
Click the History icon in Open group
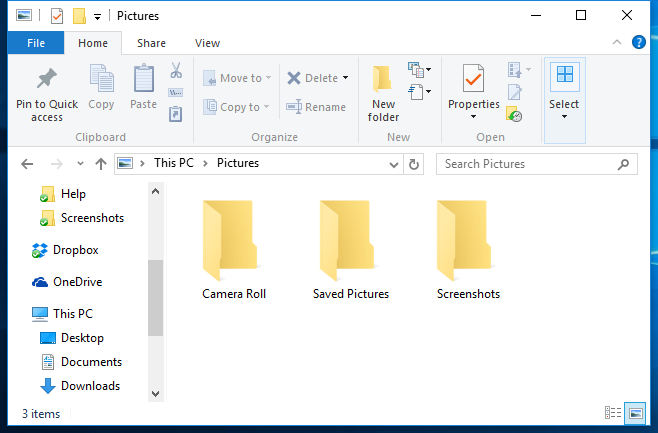pyautogui.click(x=514, y=115)
